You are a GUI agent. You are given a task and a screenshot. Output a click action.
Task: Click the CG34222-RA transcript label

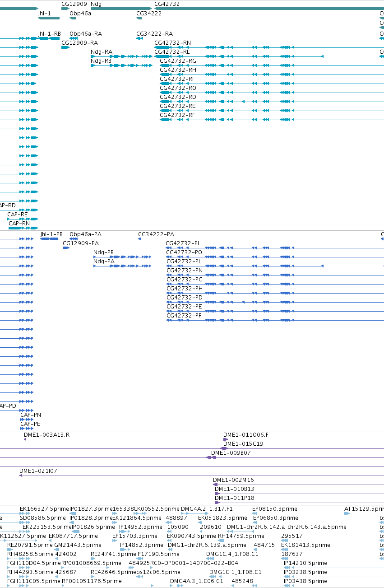click(x=154, y=34)
